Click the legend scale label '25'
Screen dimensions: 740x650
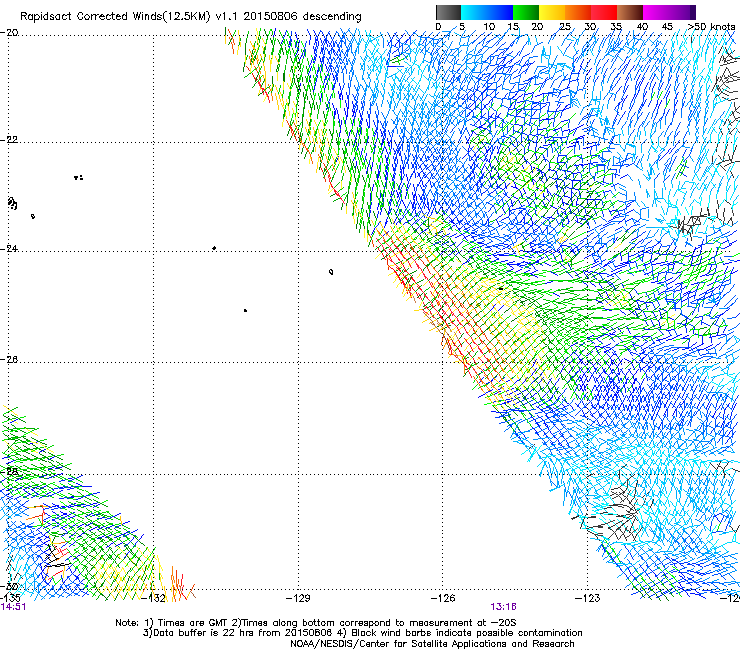point(564,27)
